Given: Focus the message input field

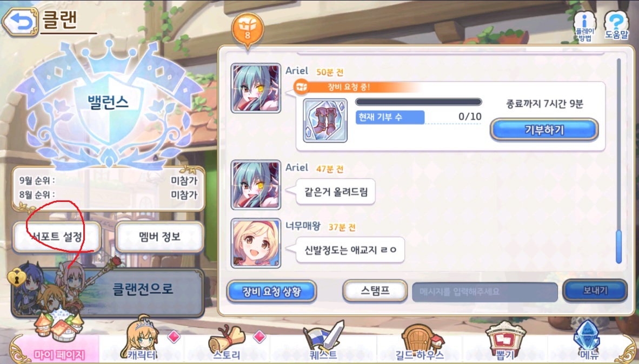Looking at the screenshot, I should tap(485, 292).
